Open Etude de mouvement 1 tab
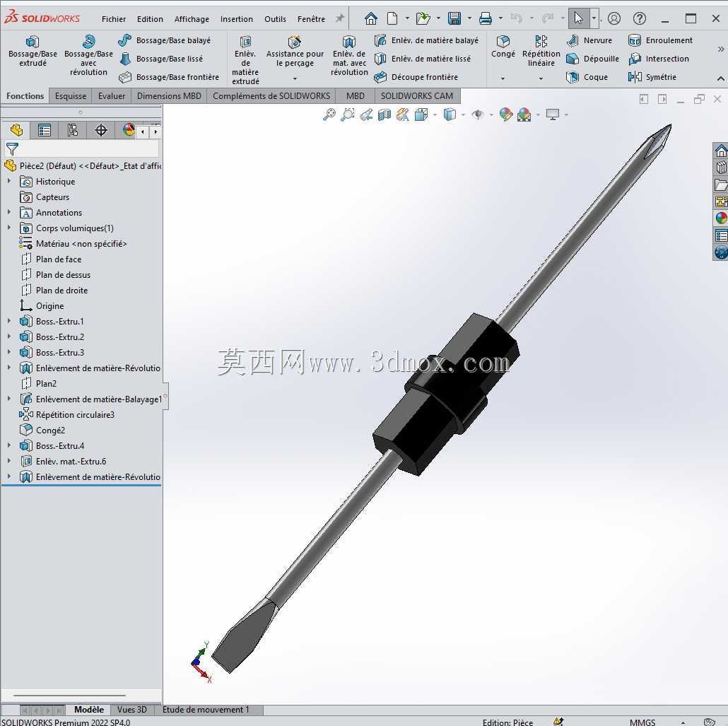Image resolution: width=728 pixels, height=726 pixels. (206, 709)
